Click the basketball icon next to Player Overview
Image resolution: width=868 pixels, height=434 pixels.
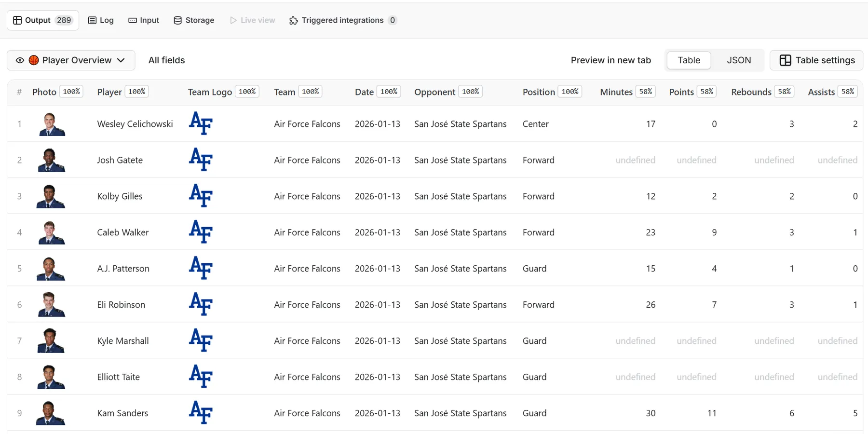point(34,60)
